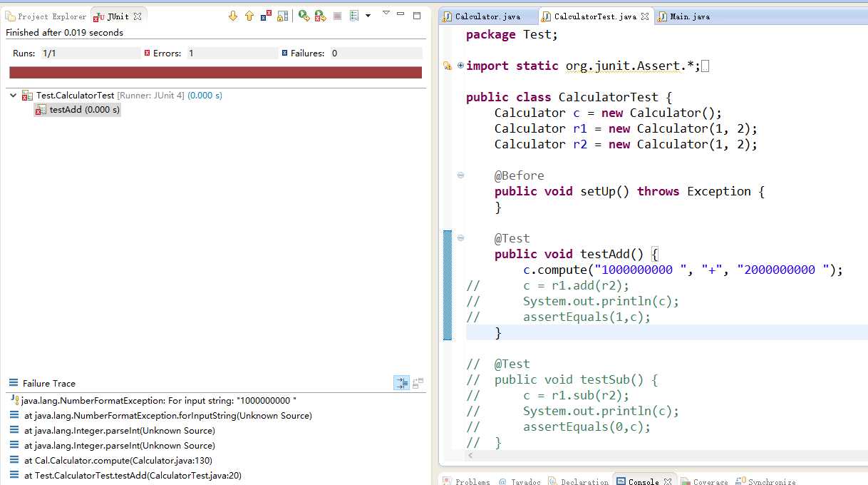Toggle Show Failures Only filter
The width and height of the screenshot is (868, 485).
(x=266, y=16)
